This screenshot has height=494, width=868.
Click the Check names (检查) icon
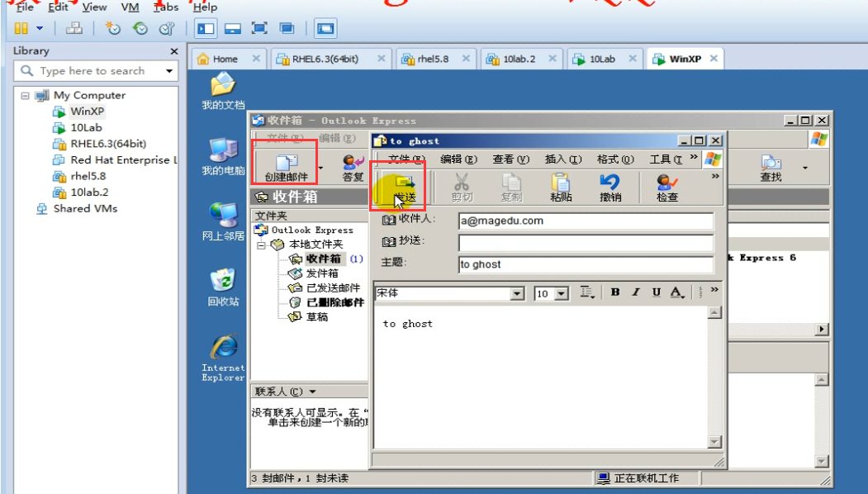[x=667, y=188]
